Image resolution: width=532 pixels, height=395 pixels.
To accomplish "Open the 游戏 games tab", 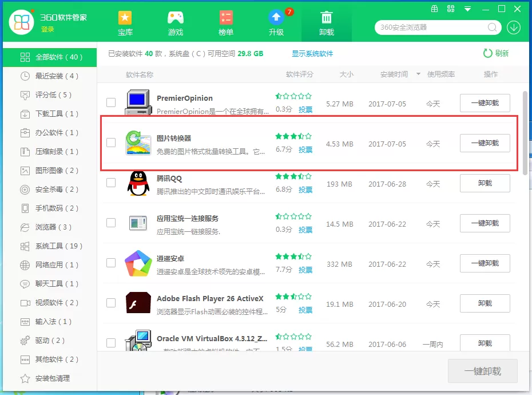I will pyautogui.click(x=176, y=23).
